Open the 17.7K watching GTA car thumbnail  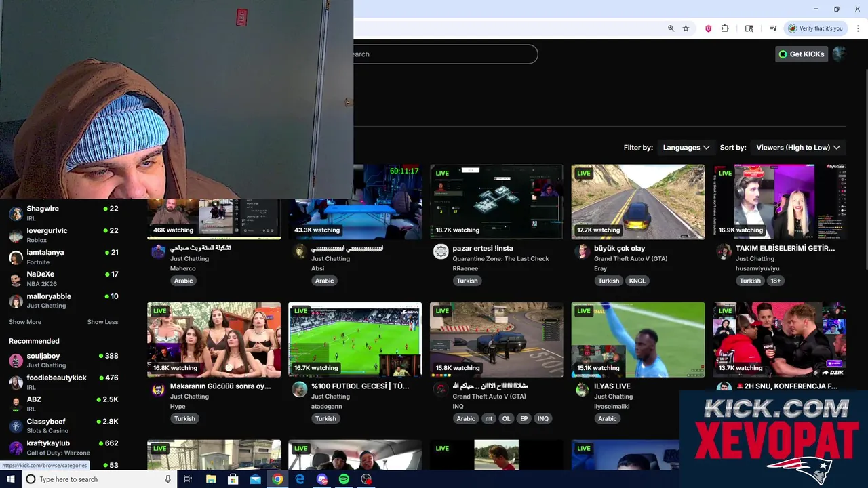[637, 201]
